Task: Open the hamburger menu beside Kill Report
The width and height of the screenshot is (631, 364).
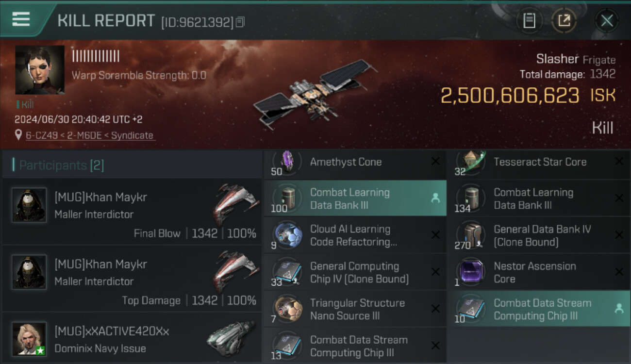Action: coord(21,19)
